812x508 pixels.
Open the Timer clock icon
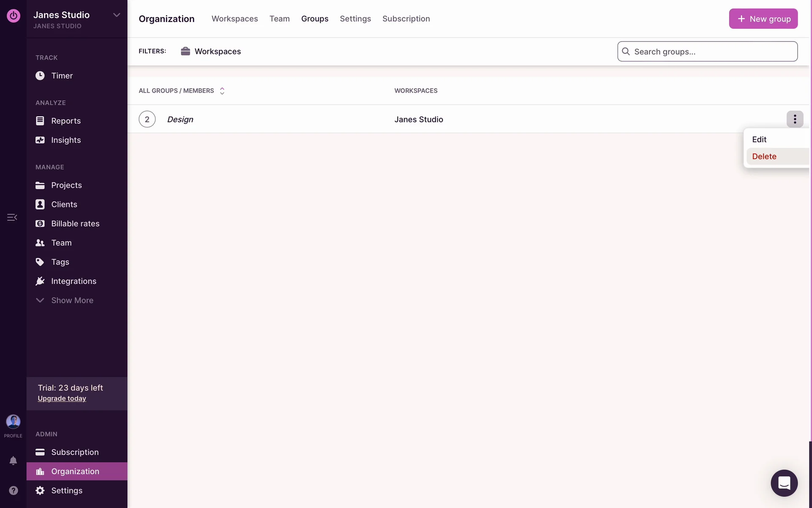tap(40, 76)
